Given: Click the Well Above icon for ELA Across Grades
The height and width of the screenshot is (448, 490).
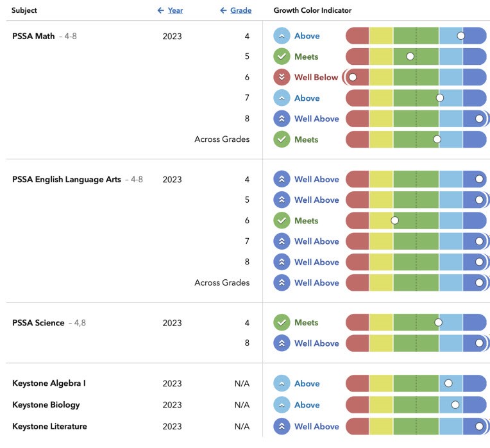Looking at the screenshot, I should (282, 282).
